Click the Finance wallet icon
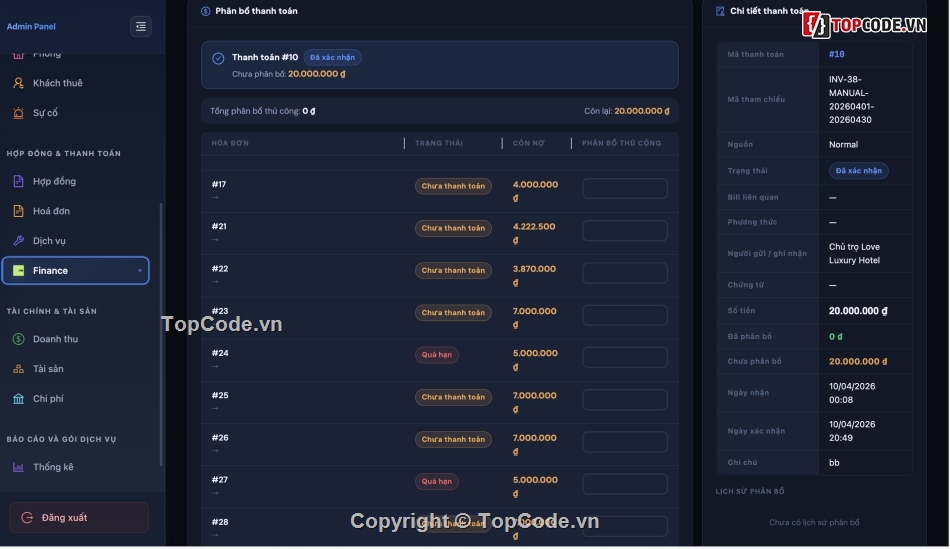Image resolution: width=950 pixels, height=549 pixels. click(19, 271)
